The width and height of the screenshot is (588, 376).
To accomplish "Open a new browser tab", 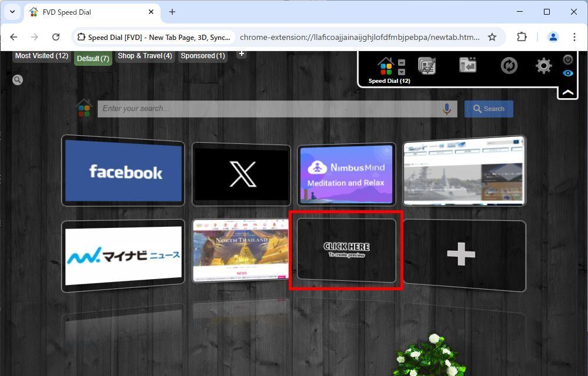I will click(x=172, y=12).
